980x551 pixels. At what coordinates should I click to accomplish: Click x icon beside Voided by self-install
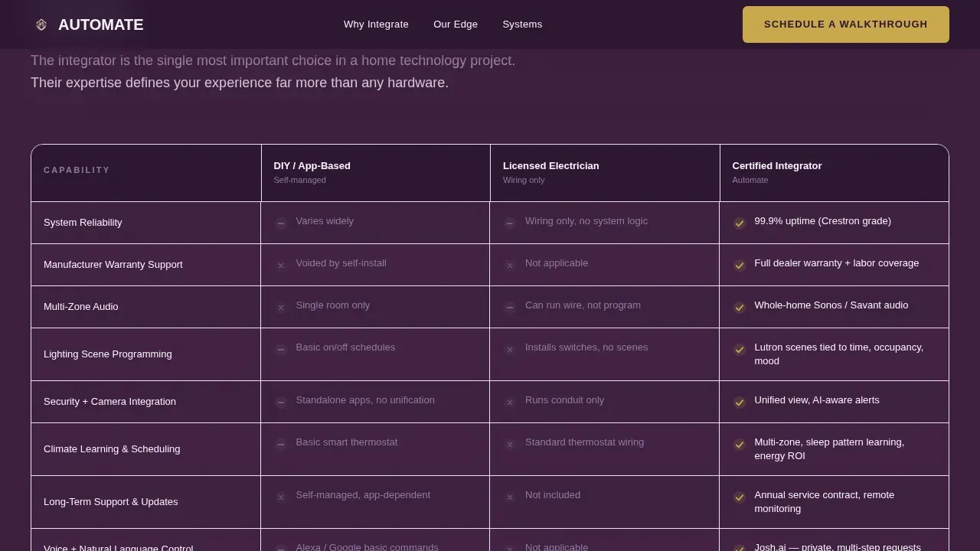tap(281, 266)
